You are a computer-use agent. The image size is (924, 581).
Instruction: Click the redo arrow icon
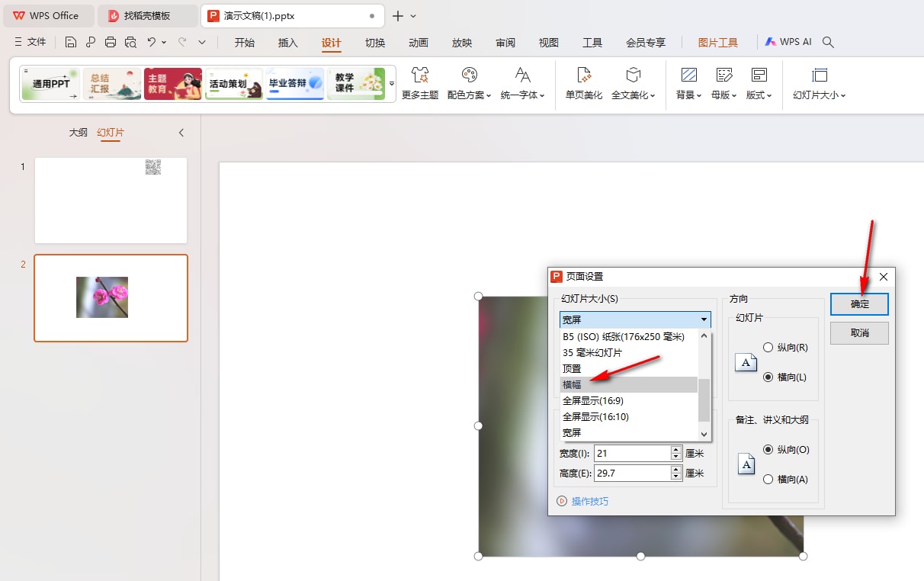click(x=182, y=42)
